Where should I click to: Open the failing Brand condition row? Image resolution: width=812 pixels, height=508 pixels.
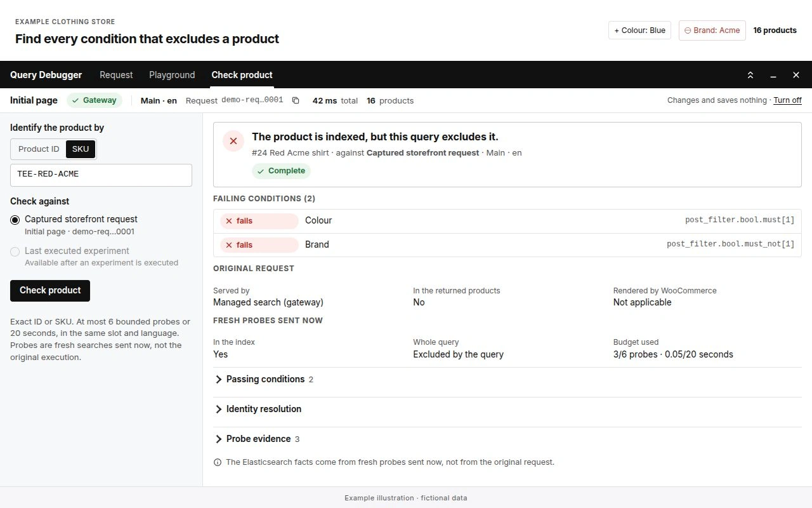click(507, 245)
